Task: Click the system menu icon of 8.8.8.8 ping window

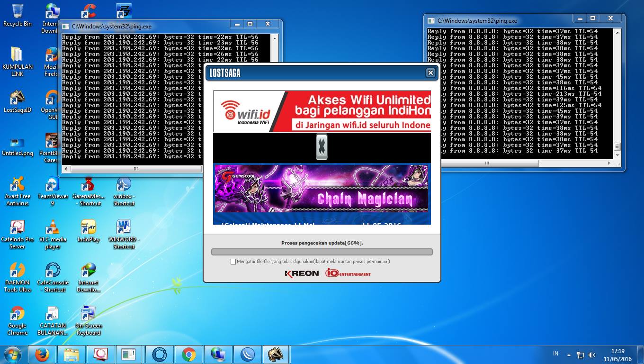Action: point(431,21)
